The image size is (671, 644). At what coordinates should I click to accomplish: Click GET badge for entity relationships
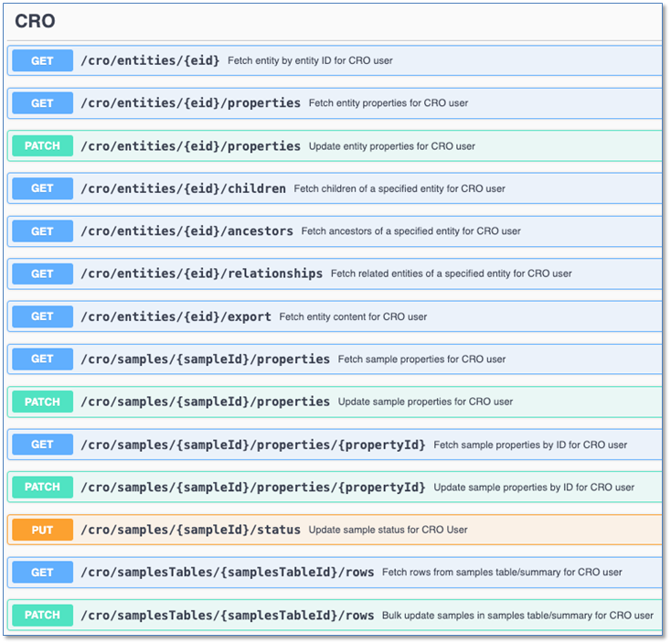coord(42,274)
